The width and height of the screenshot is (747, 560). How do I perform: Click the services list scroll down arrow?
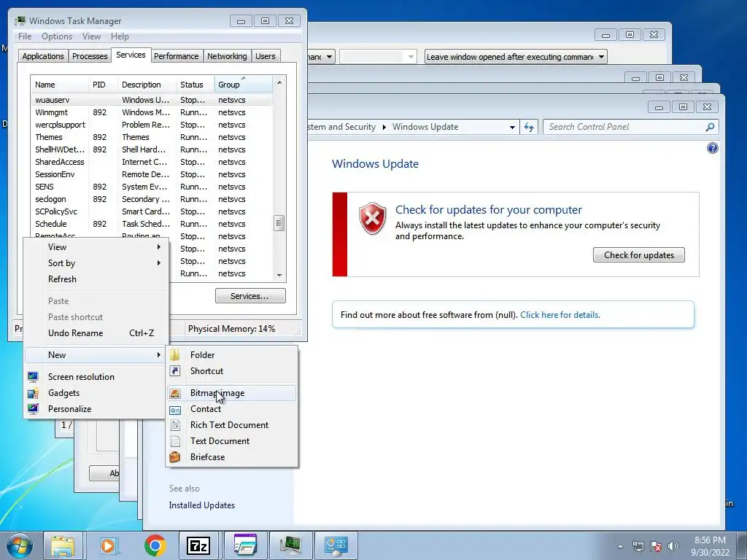(x=279, y=275)
